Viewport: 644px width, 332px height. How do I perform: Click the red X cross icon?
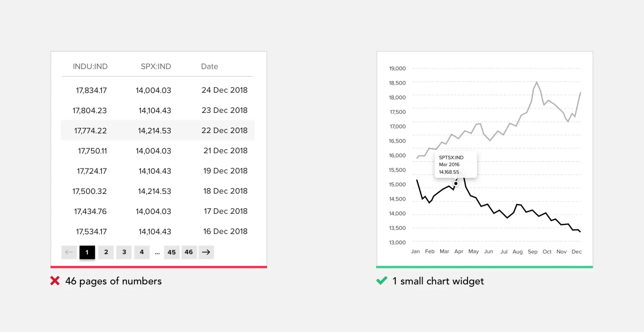[x=55, y=281]
